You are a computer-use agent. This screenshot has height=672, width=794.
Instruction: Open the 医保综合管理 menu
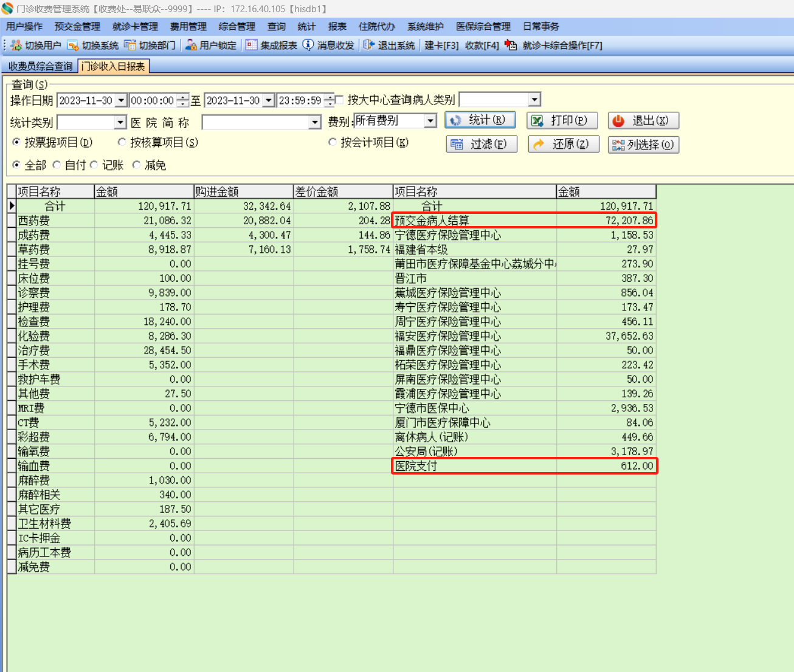(x=483, y=27)
